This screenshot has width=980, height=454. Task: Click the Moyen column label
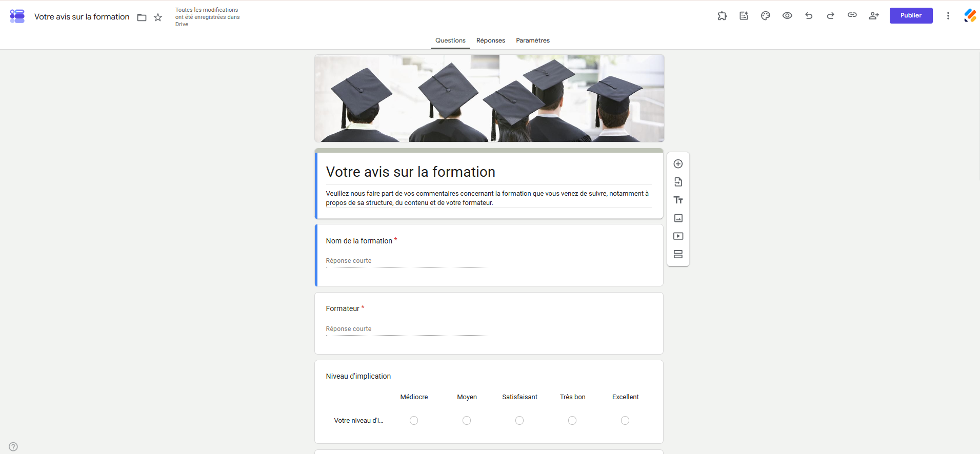pyautogui.click(x=467, y=397)
